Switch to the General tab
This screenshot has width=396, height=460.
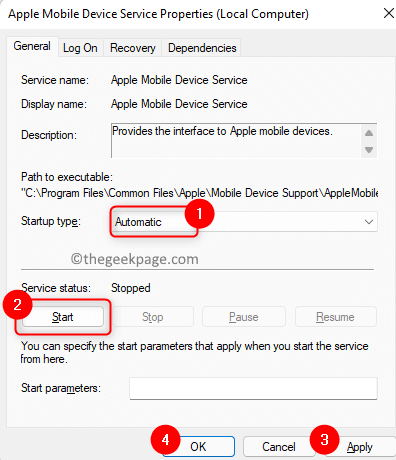pos(32,46)
